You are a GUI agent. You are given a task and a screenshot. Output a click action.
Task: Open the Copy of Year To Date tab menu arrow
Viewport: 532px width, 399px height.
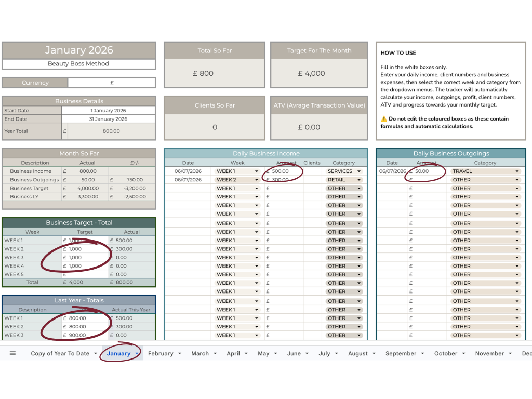pyautogui.click(x=96, y=353)
